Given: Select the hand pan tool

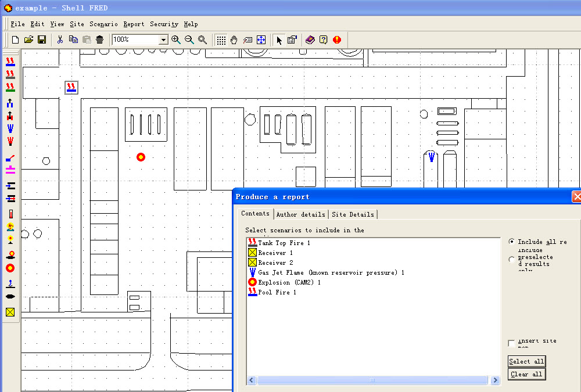Looking at the screenshot, I should (x=234, y=40).
